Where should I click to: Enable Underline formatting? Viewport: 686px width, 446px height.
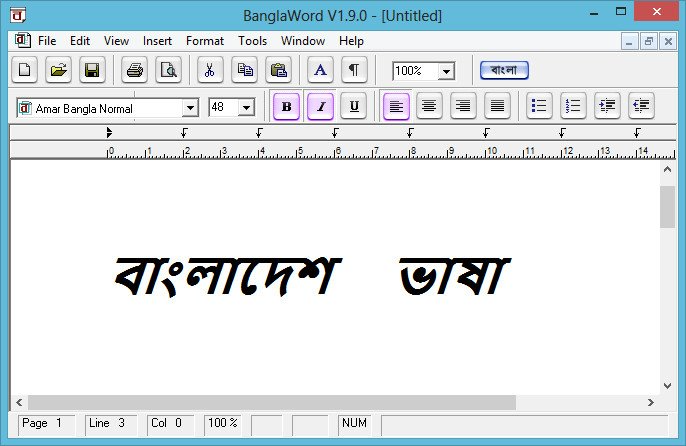pos(354,106)
